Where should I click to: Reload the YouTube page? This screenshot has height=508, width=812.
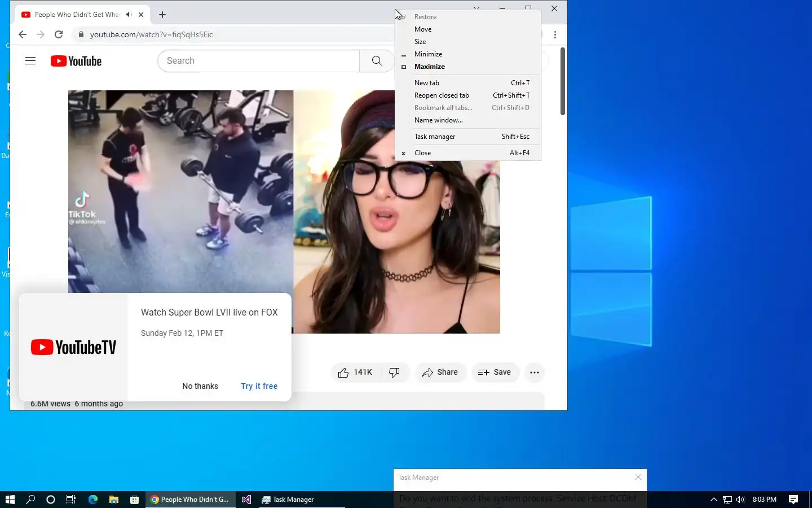[x=59, y=34]
